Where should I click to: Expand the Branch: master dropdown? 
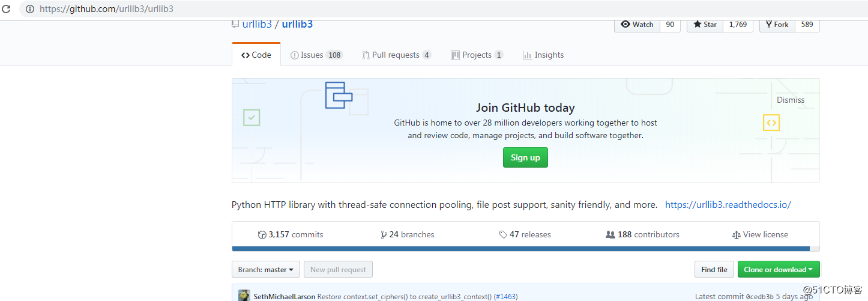[266, 269]
